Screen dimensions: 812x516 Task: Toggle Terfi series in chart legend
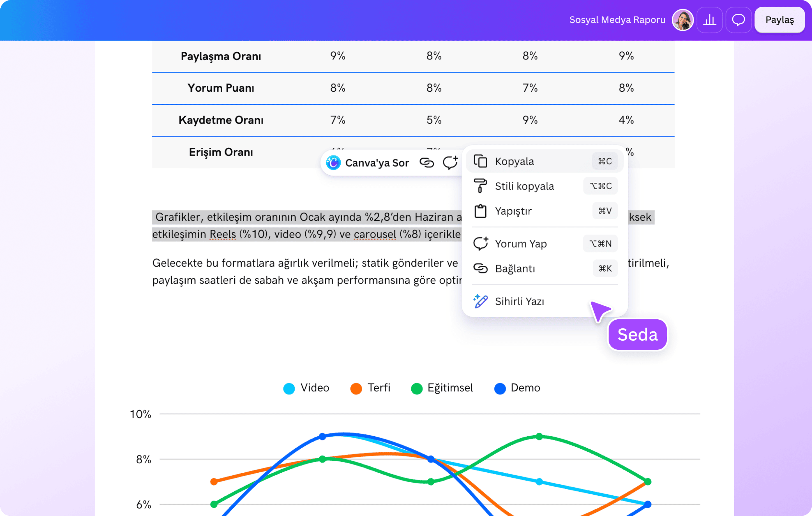click(x=370, y=388)
